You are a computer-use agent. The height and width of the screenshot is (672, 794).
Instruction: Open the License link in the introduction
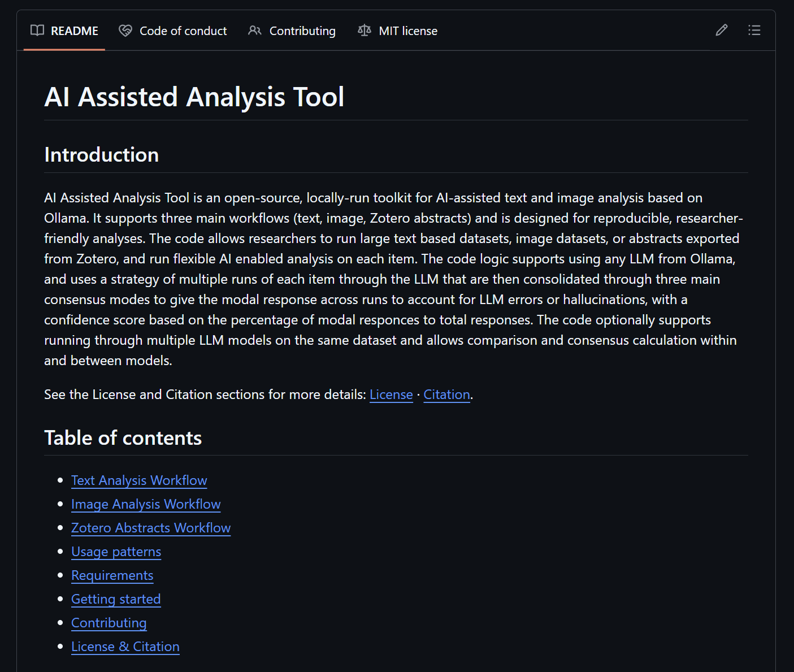(x=391, y=394)
